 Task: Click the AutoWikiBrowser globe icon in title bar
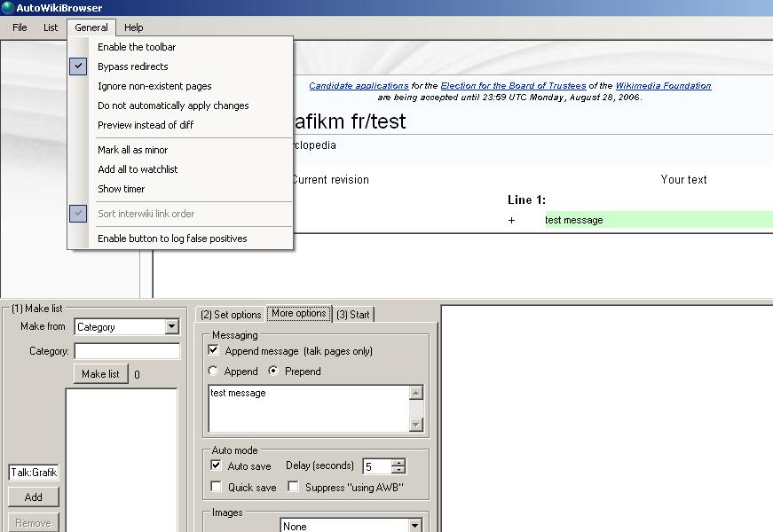7,8
